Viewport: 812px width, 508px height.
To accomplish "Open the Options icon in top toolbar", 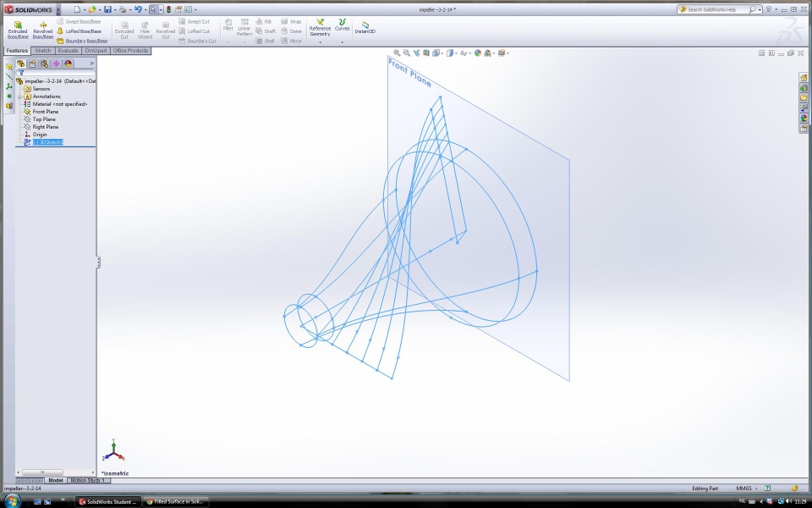I will [x=188, y=9].
